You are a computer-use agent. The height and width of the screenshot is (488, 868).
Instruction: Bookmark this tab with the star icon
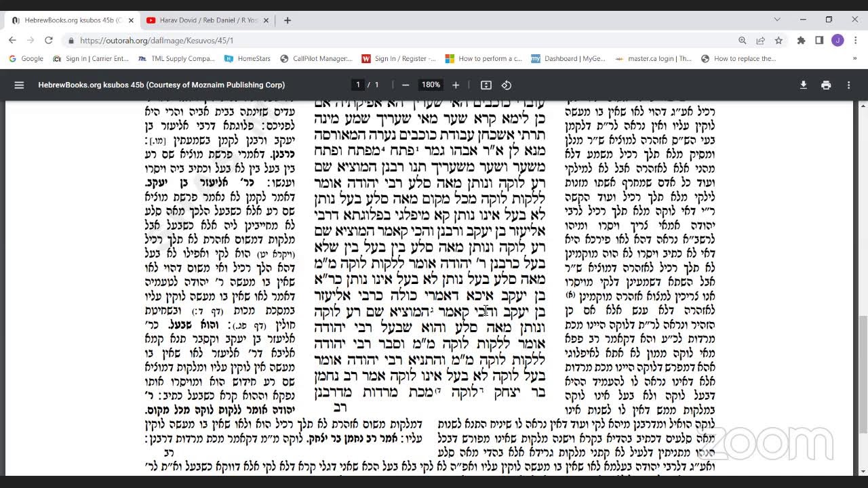coord(778,41)
